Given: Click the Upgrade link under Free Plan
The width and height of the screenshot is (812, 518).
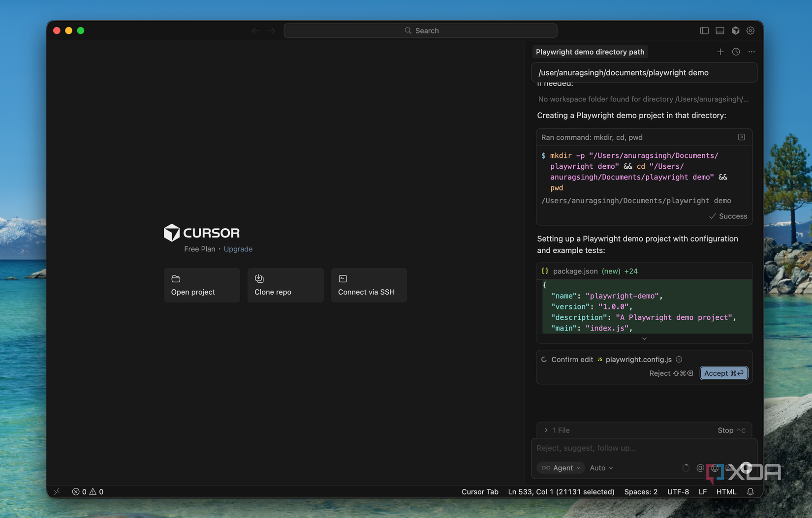Looking at the screenshot, I should click(238, 249).
